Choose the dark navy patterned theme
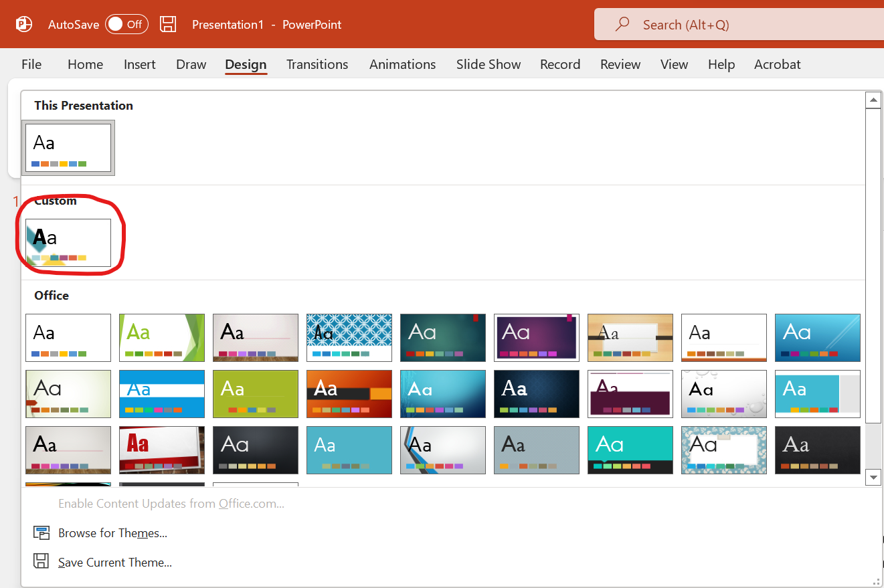 (537, 394)
